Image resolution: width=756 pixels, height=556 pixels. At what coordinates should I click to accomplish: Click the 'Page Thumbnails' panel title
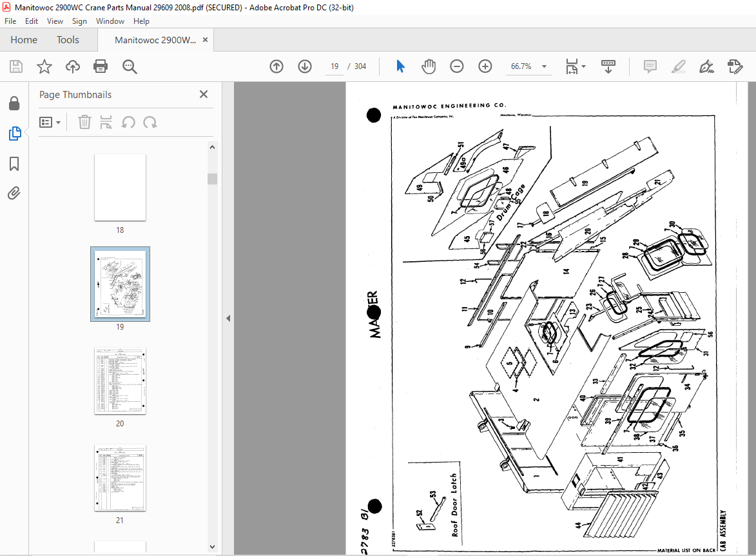tap(75, 95)
